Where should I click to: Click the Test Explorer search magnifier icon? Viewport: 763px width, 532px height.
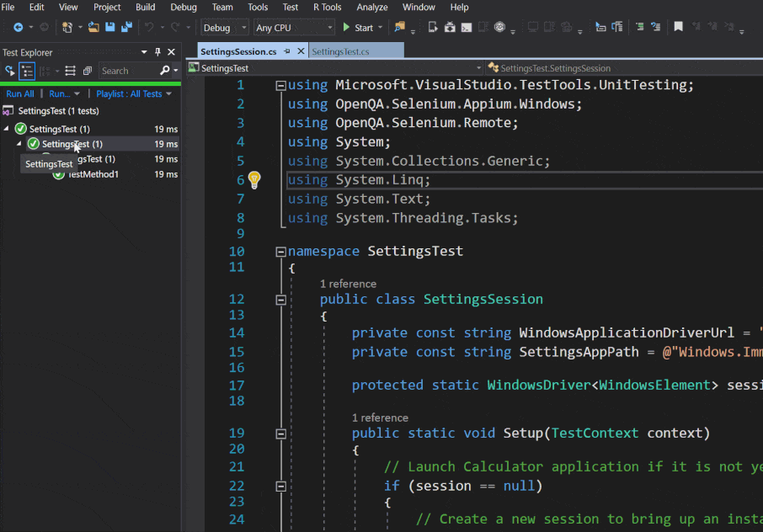click(x=164, y=71)
